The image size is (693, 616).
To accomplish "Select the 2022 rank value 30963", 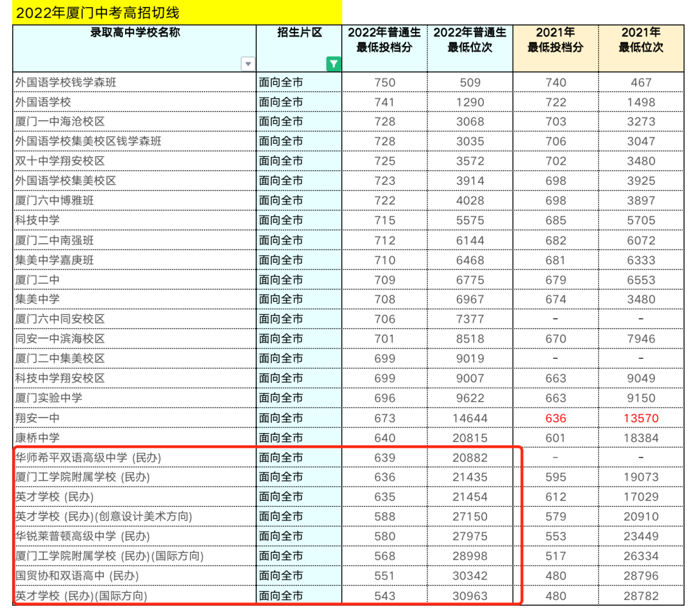I will point(470,595).
